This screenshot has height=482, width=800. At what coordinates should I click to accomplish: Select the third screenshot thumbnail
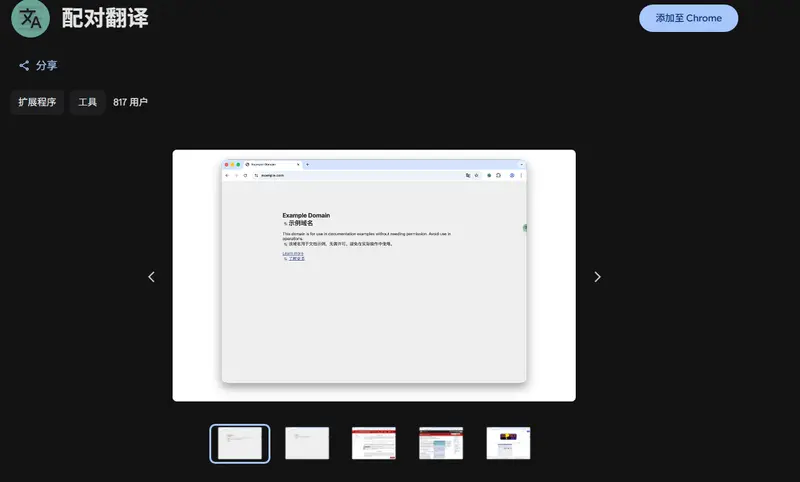374,443
